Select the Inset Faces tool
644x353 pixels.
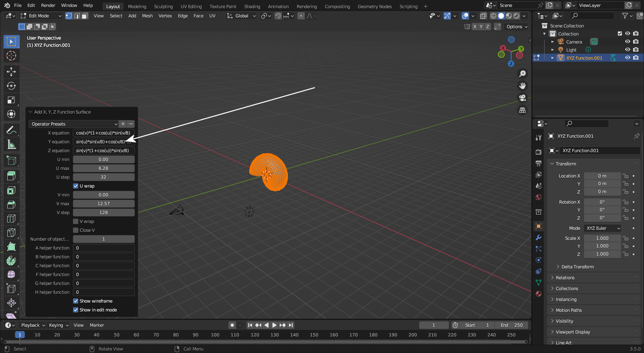pyautogui.click(x=11, y=191)
